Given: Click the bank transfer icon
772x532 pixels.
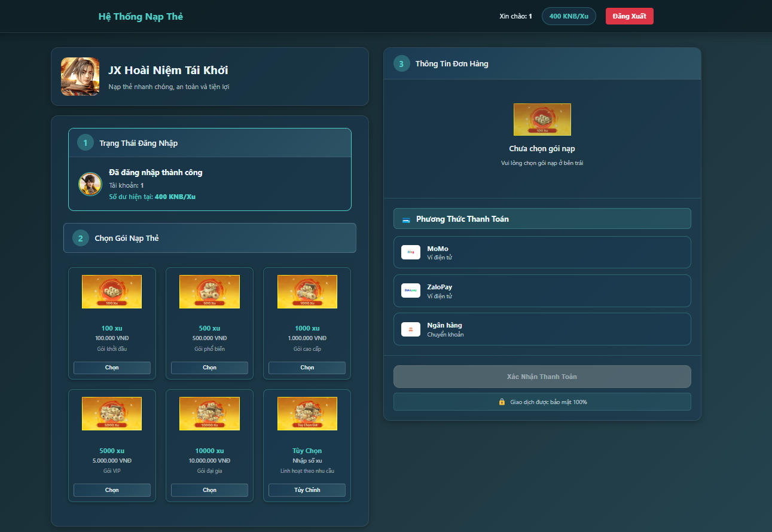Looking at the screenshot, I should [411, 329].
